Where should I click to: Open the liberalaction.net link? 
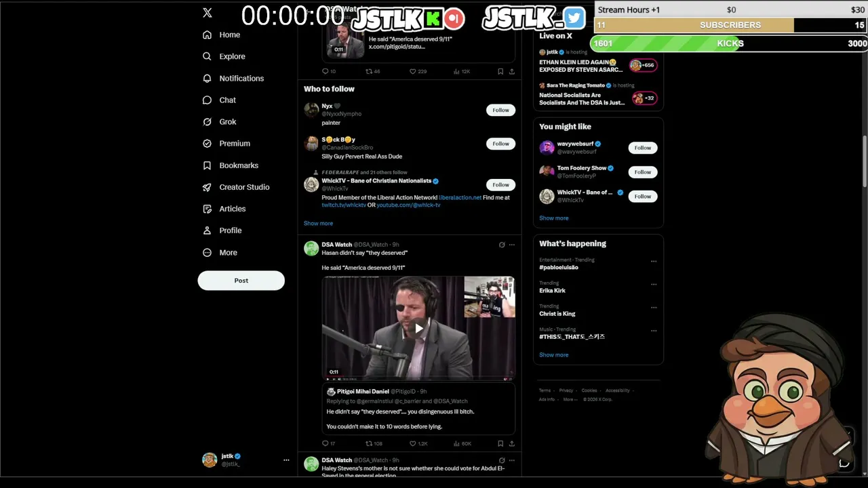pyautogui.click(x=460, y=198)
